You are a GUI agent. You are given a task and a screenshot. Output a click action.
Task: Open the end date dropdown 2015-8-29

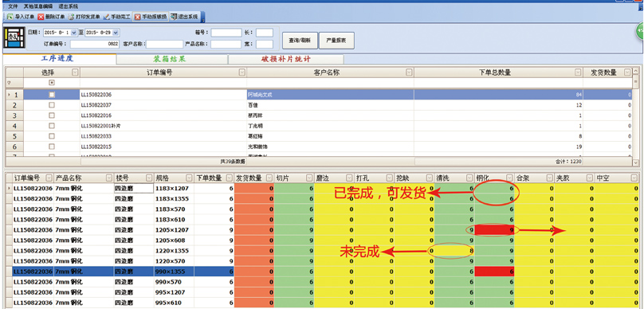pyautogui.click(x=116, y=33)
